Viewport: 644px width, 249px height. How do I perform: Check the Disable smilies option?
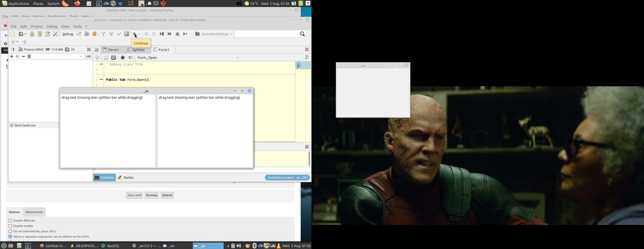10,226
